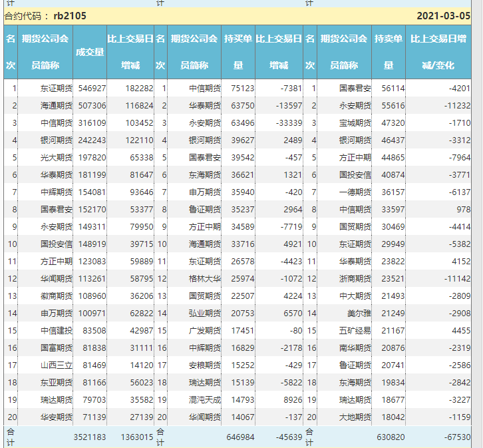
Task: Click 中信期货 rank 1 long position
Action: [205, 89]
